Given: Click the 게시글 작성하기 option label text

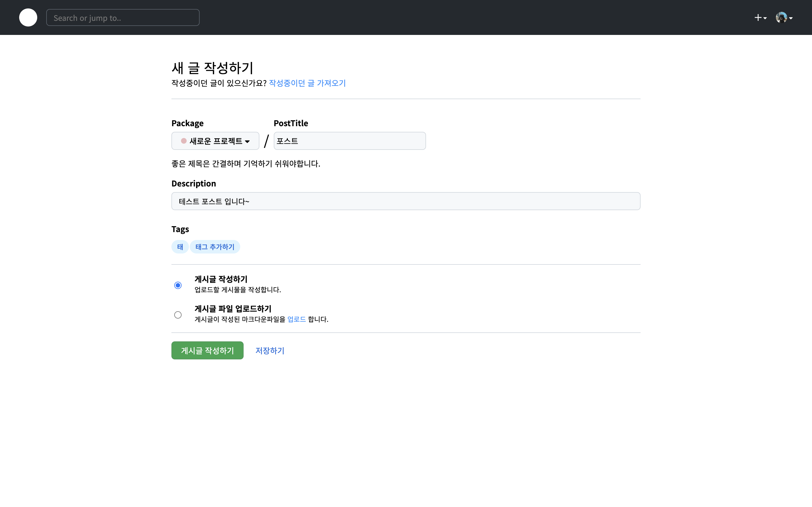Looking at the screenshot, I should coord(221,279).
